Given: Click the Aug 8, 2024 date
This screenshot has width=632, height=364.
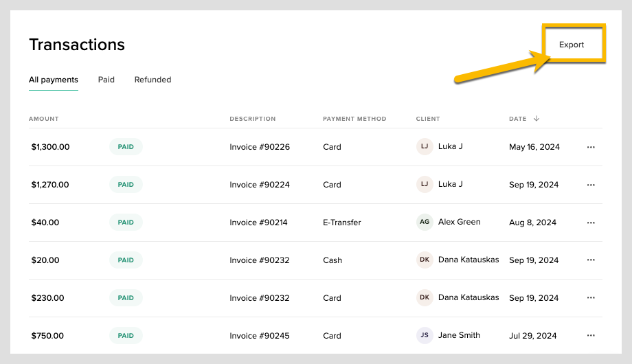Looking at the screenshot, I should coord(532,223).
